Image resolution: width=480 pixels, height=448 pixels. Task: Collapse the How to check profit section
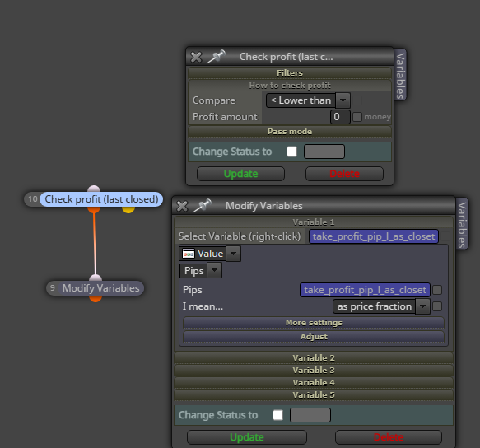tap(290, 85)
